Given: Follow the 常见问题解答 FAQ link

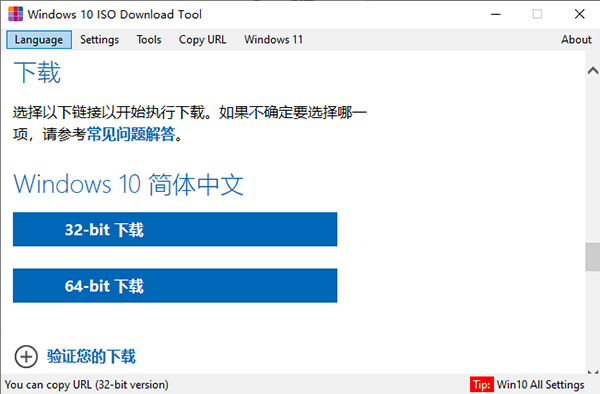Looking at the screenshot, I should tap(131, 134).
